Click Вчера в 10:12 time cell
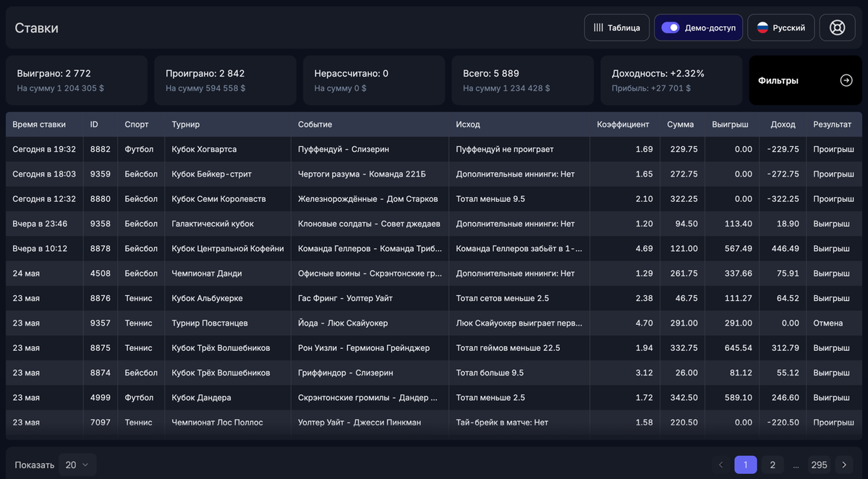 [x=40, y=248]
